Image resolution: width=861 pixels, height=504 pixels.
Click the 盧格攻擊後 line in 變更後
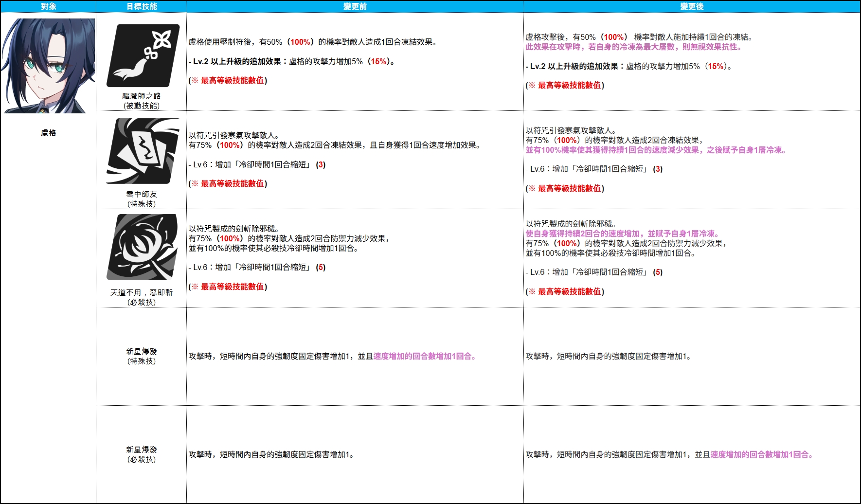tap(639, 37)
